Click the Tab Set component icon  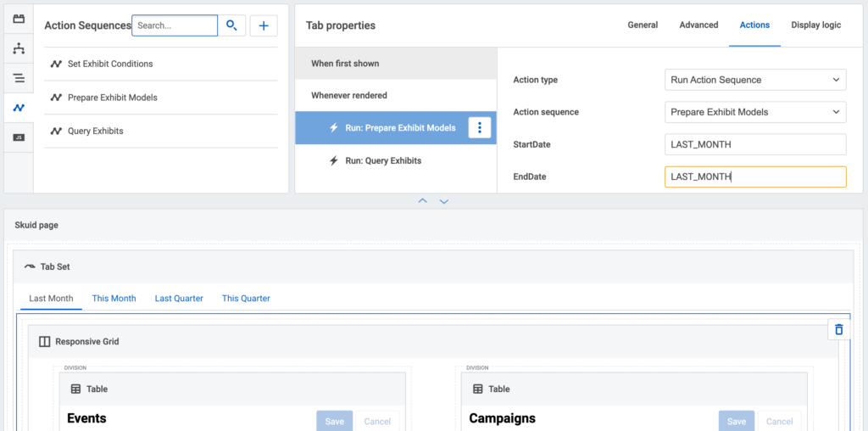click(x=30, y=266)
